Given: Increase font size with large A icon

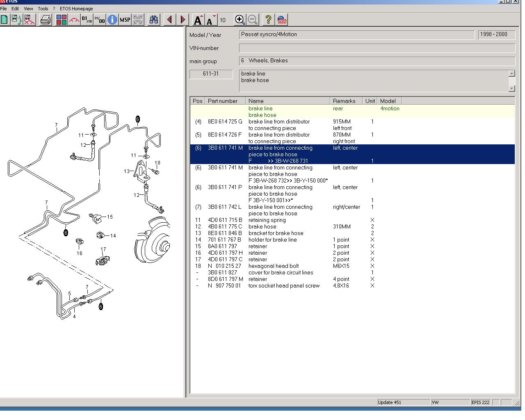Looking at the screenshot, I should tap(198, 20).
